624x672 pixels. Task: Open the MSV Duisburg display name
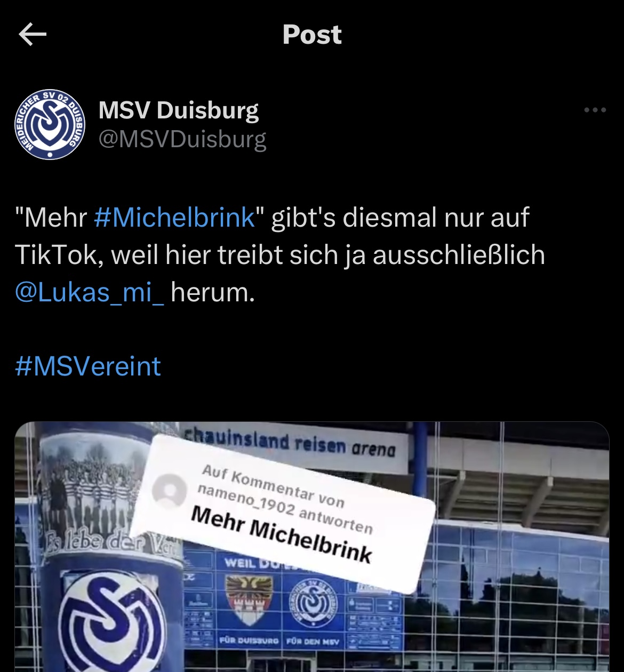coord(179,110)
